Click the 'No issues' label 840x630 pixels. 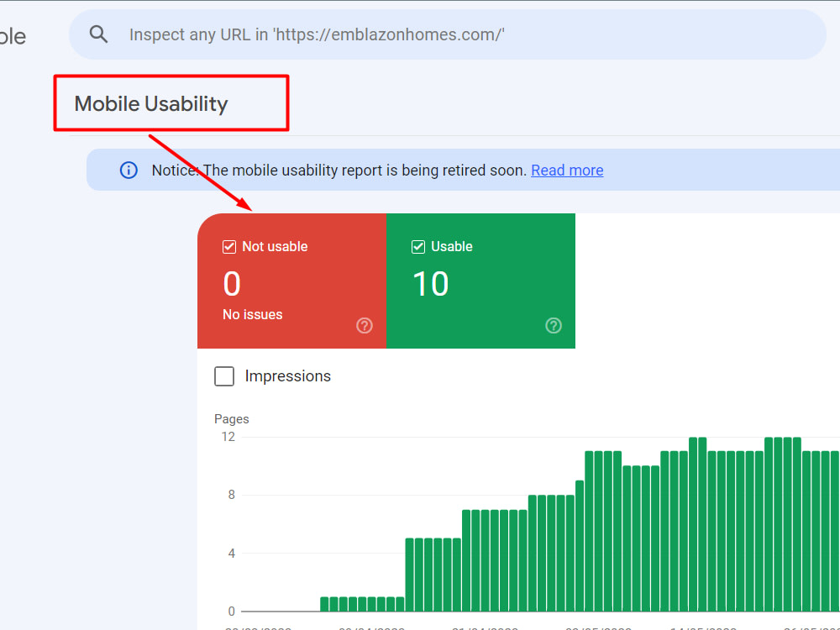252,314
